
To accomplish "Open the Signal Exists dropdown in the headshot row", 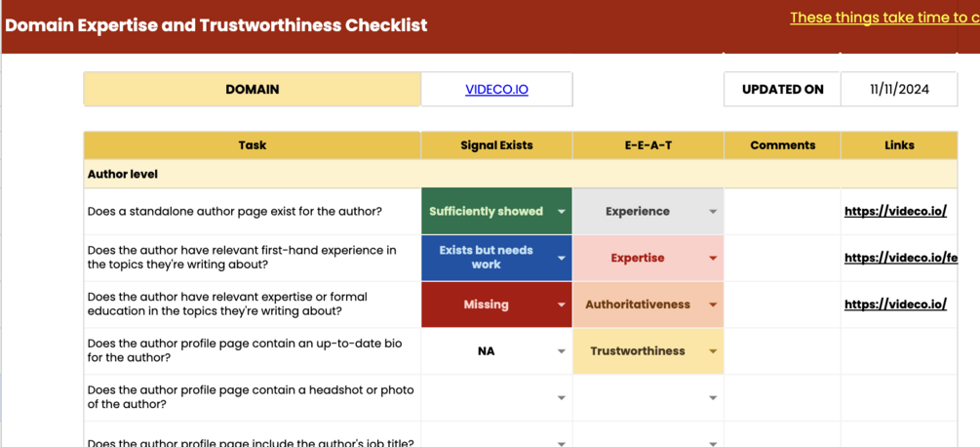I will coord(561,398).
